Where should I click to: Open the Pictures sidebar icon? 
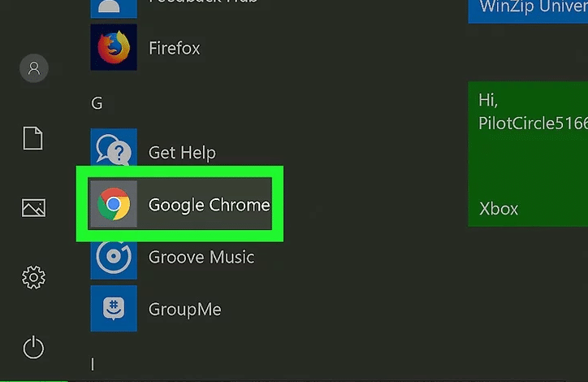pos(34,208)
